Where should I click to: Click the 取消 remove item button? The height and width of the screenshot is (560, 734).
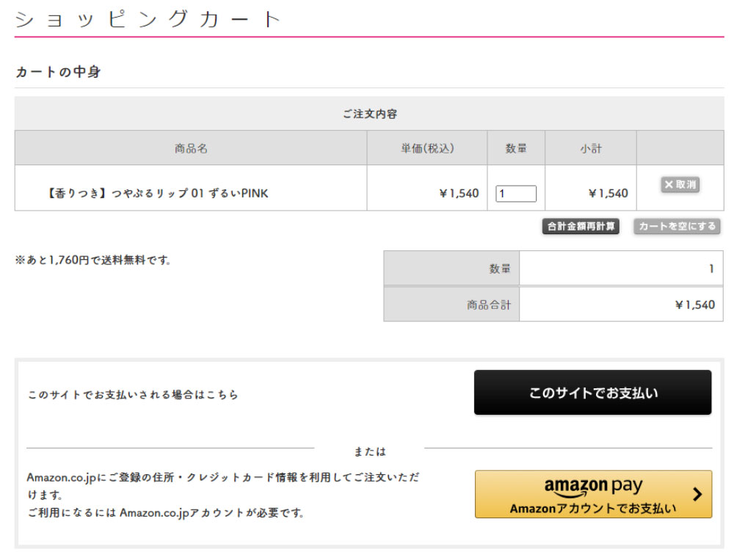point(680,185)
